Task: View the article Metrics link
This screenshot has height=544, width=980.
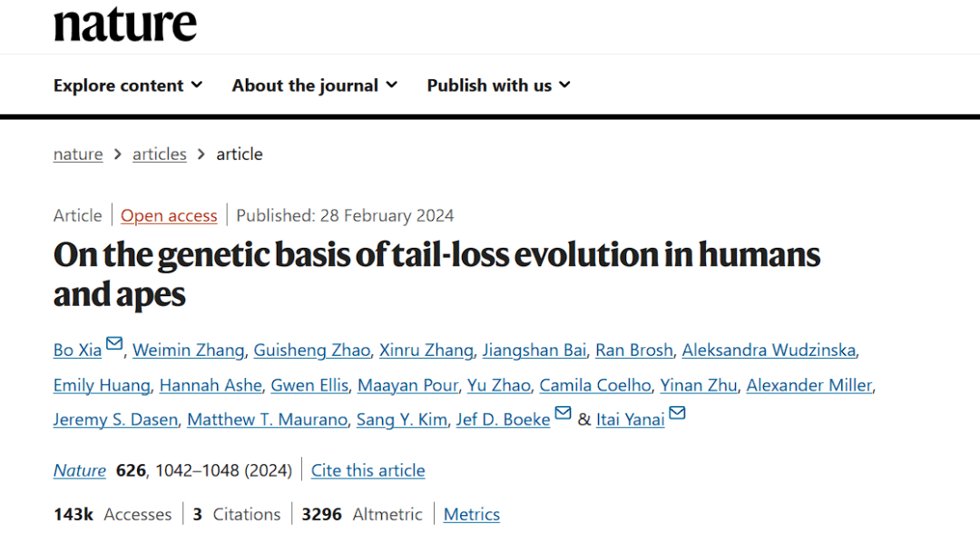Action: 472,514
